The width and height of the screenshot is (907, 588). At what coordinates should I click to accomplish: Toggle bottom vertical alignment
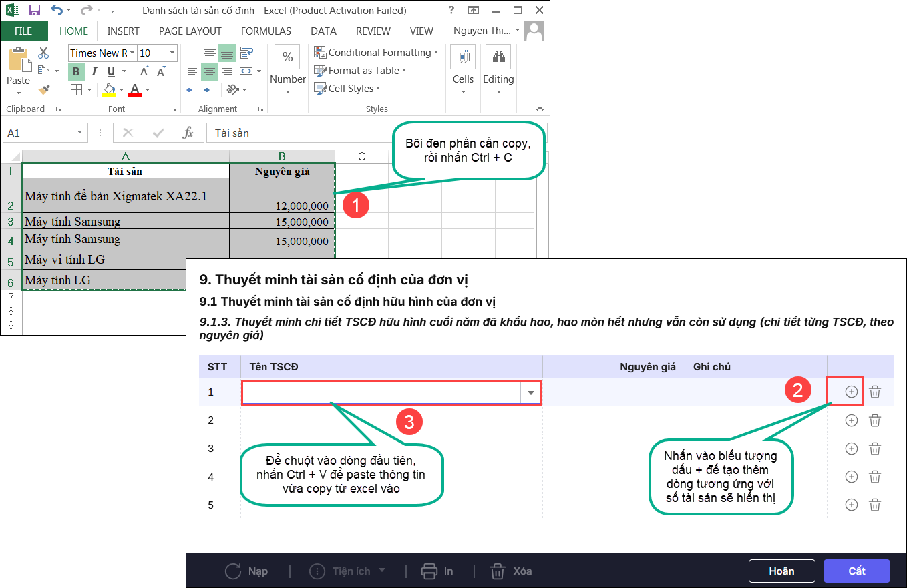pyautogui.click(x=227, y=53)
